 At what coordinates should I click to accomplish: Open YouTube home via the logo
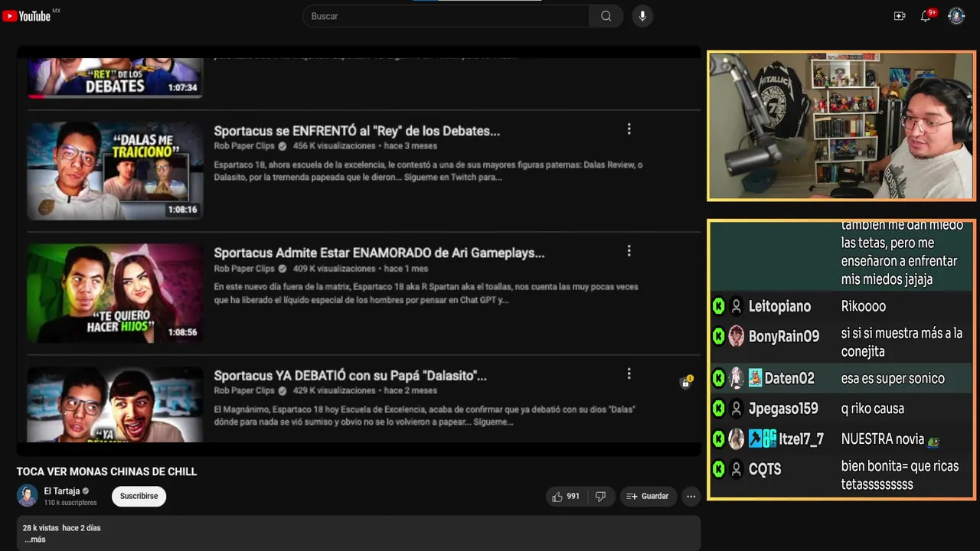point(28,16)
